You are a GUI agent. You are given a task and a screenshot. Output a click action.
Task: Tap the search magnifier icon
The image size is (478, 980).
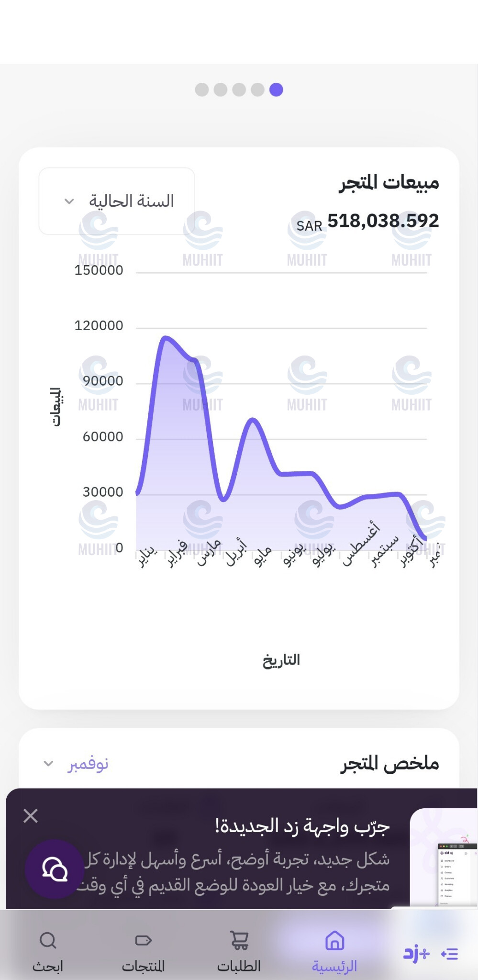tap(48, 940)
